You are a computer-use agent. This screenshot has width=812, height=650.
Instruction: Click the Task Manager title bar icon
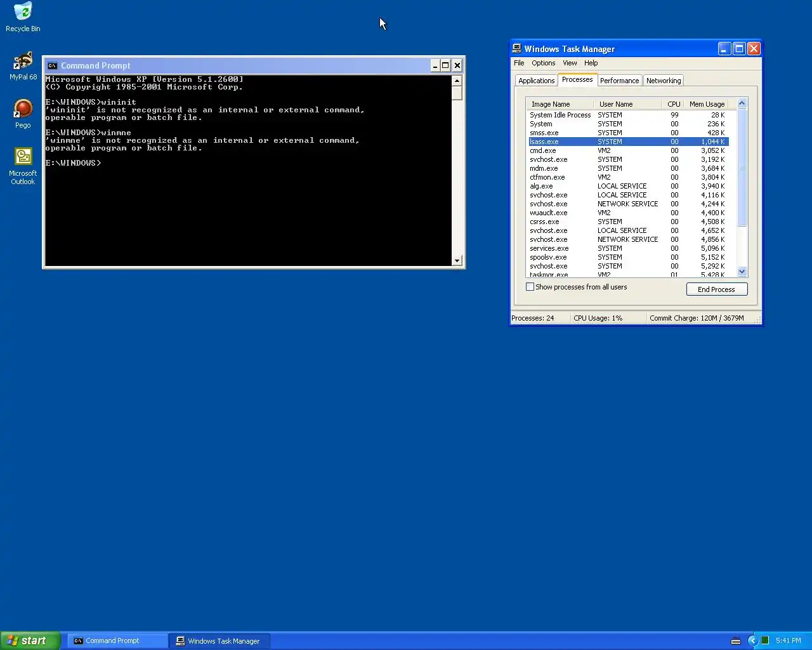click(x=517, y=49)
